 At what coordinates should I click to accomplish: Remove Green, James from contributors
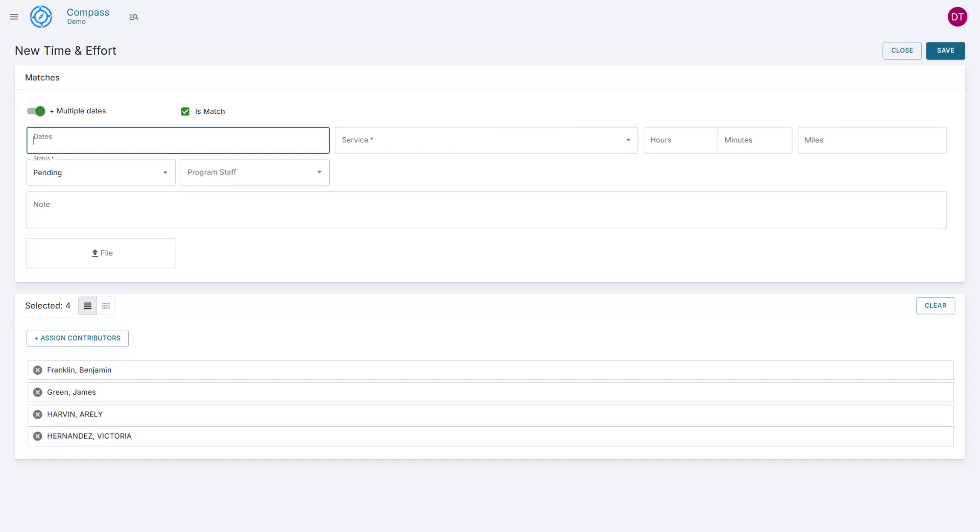[37, 392]
